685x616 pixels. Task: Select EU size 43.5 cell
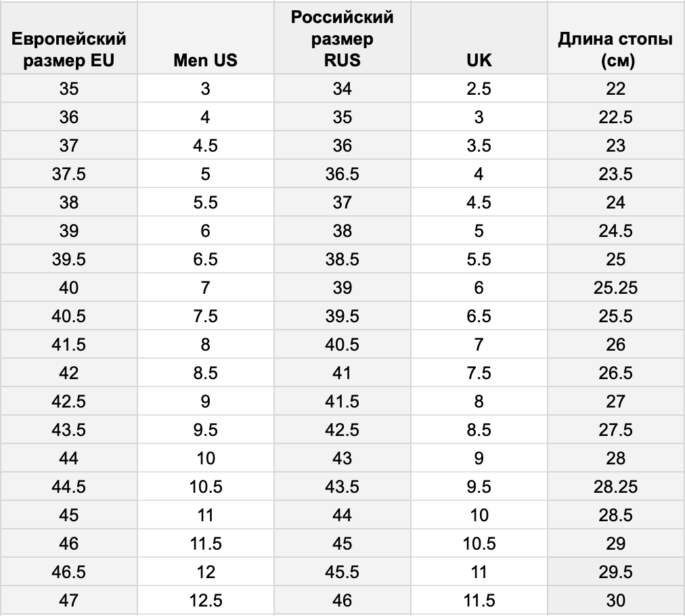(69, 429)
